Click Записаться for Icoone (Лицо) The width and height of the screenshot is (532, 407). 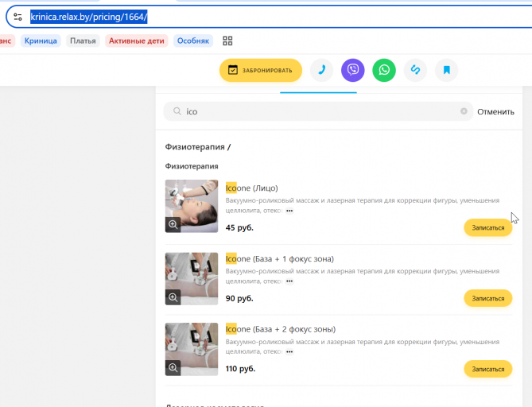click(488, 227)
